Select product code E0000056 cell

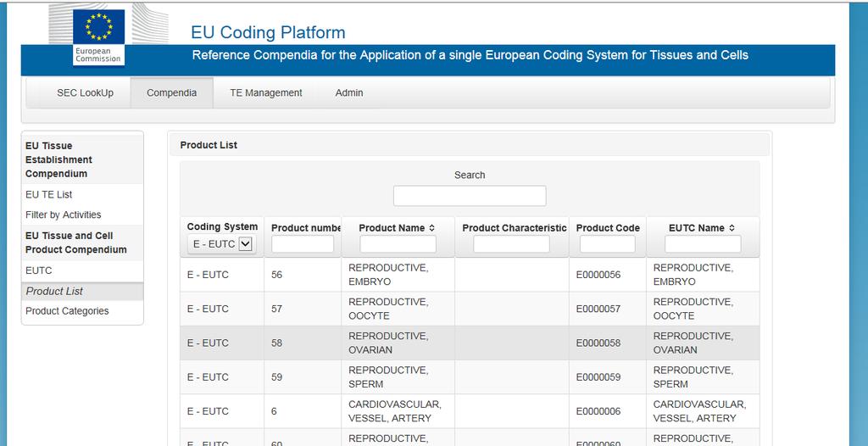607,275
